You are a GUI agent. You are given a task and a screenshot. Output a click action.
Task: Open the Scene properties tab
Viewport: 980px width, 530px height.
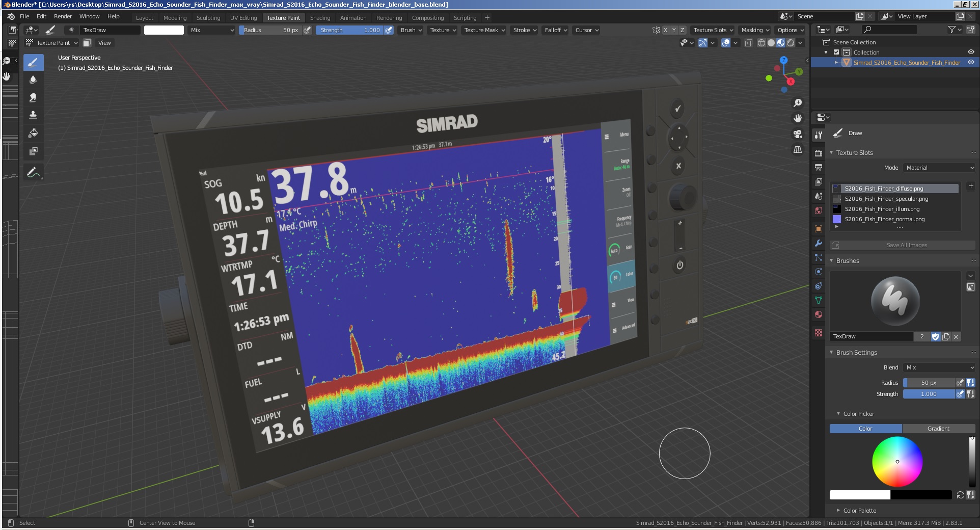pyautogui.click(x=819, y=196)
